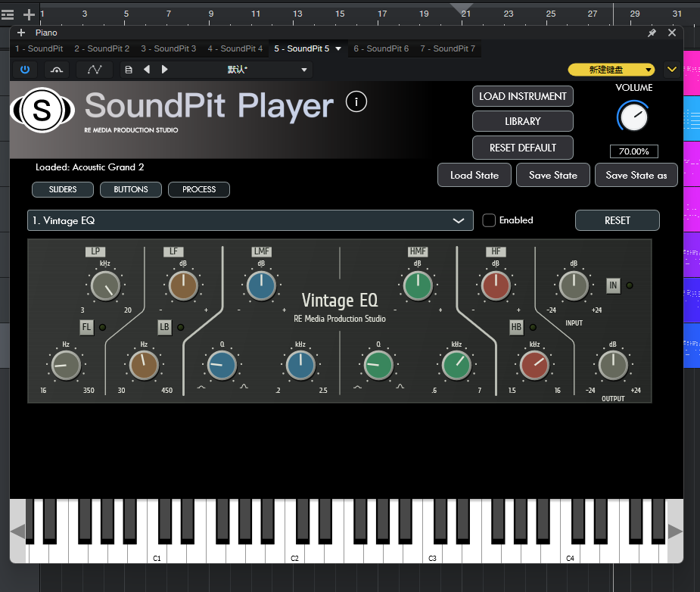Play the C2 piano key
The image size is (700, 592).
tap(294, 553)
